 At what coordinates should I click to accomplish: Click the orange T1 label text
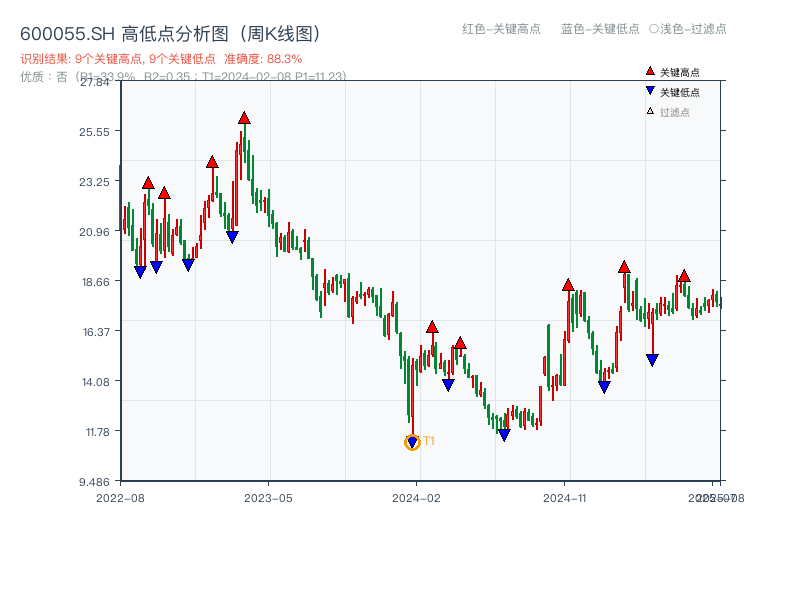(x=429, y=441)
